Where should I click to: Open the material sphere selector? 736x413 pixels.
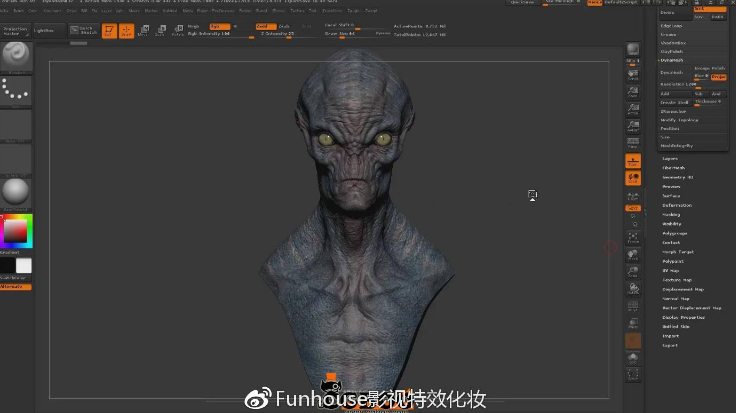(16, 192)
